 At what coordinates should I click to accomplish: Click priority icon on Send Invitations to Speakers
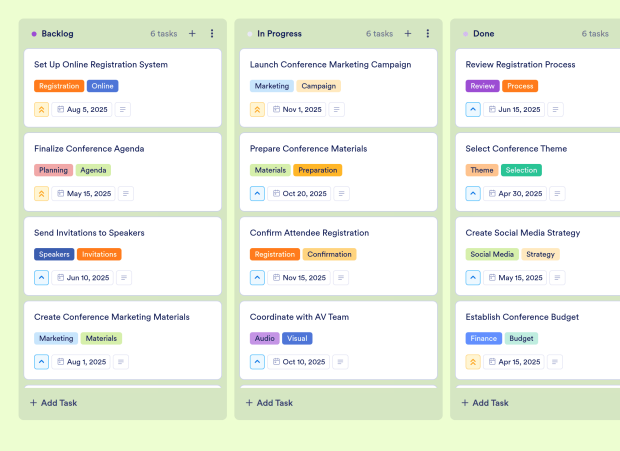pos(42,278)
